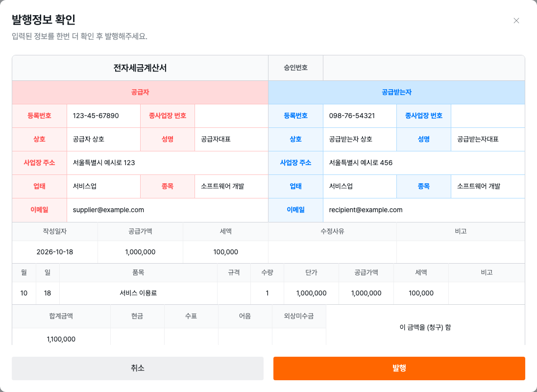This screenshot has height=392, width=537.
Task: Click the 합계금액 header cell
Action: click(x=61, y=317)
